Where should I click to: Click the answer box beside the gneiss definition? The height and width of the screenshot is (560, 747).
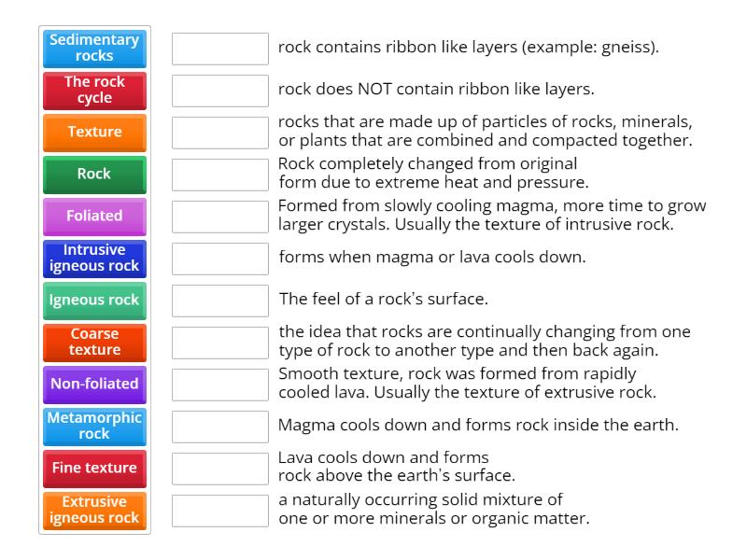[x=220, y=49]
